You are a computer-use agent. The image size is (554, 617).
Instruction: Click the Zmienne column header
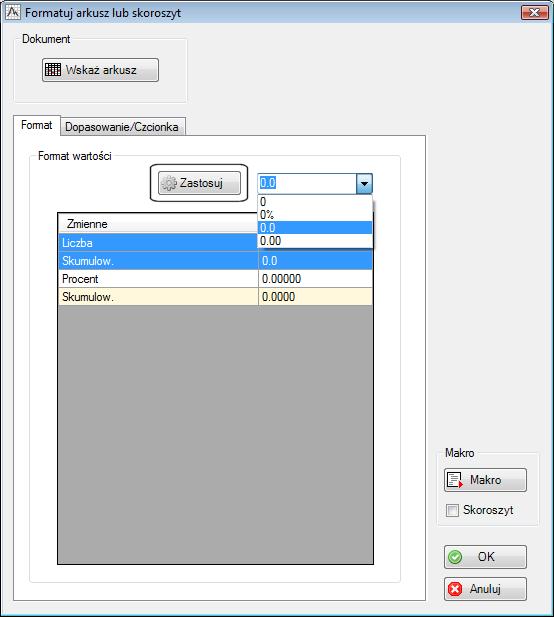point(158,224)
